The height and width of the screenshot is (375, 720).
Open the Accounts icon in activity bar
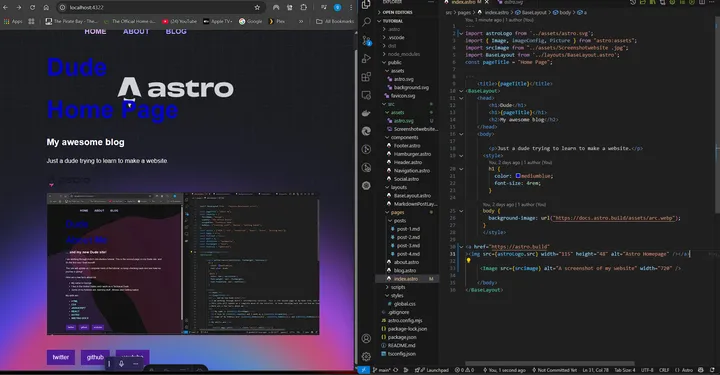[x=366, y=339]
